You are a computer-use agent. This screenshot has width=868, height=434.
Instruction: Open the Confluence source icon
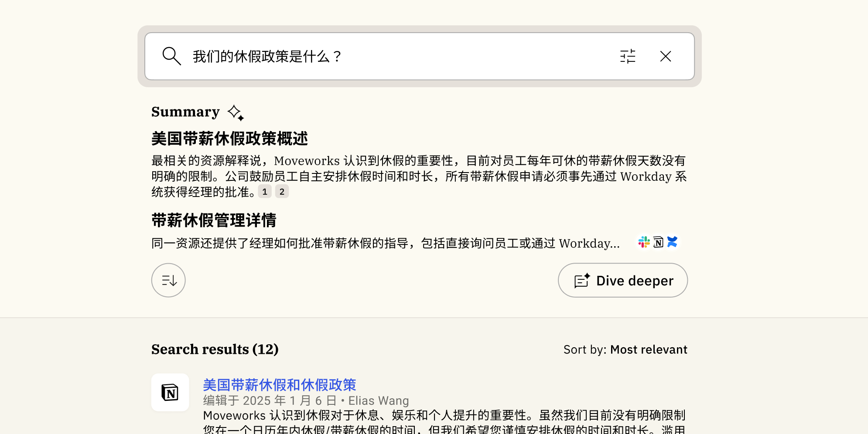[673, 242]
